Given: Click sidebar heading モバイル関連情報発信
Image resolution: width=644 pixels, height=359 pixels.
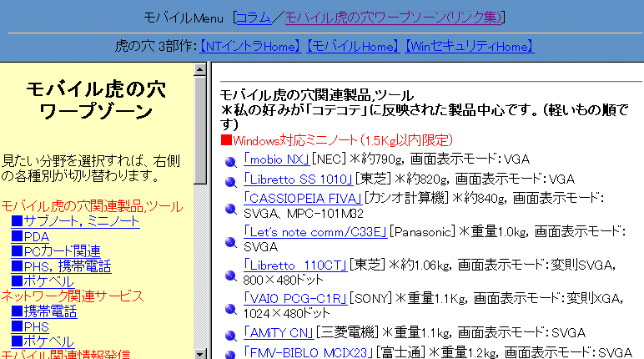Looking at the screenshot, I should point(66,355).
